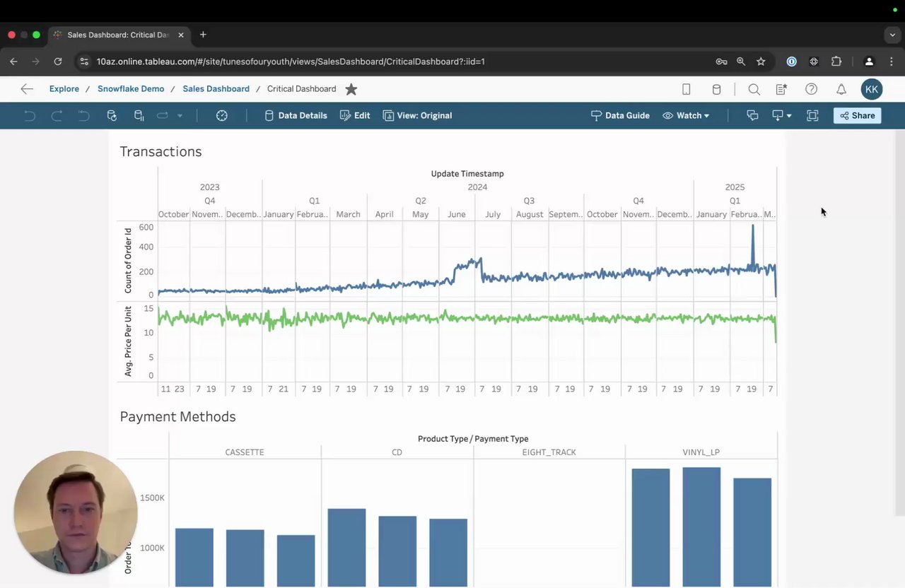This screenshot has height=588, width=905.
Task: Open the Help question mark icon
Action: 812,89
